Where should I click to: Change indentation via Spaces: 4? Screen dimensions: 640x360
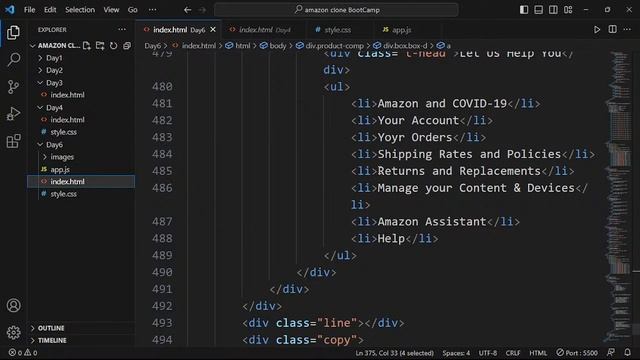click(456, 353)
